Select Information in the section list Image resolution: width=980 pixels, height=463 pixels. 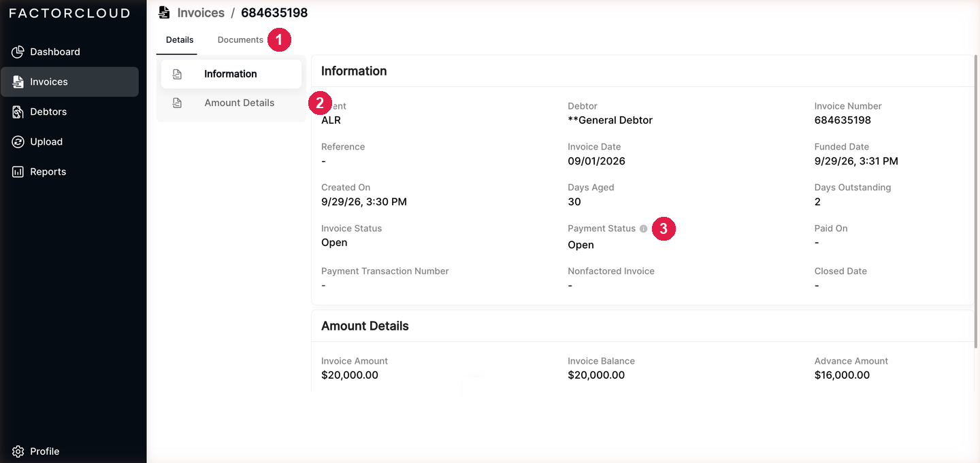[231, 74]
